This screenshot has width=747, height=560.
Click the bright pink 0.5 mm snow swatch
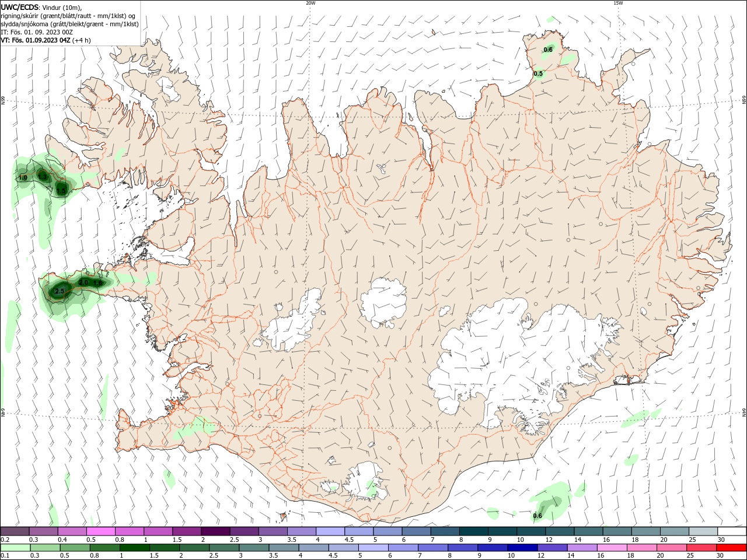(101, 531)
